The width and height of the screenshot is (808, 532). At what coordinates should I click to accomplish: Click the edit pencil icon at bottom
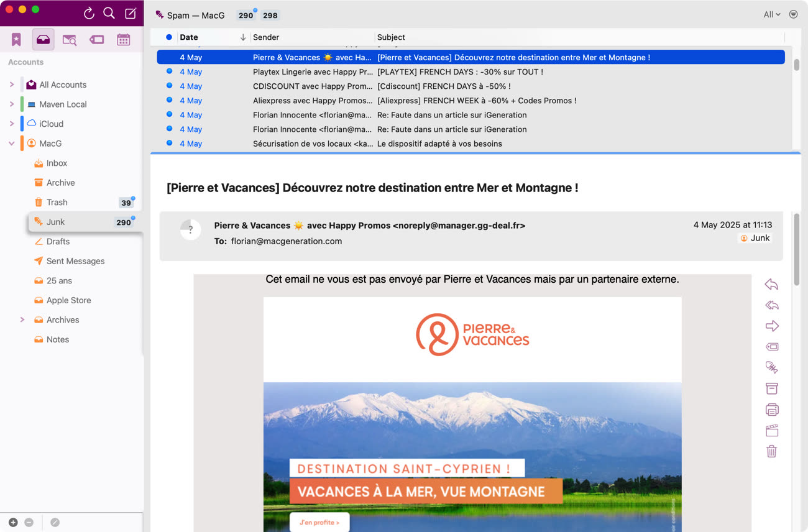[55, 523]
